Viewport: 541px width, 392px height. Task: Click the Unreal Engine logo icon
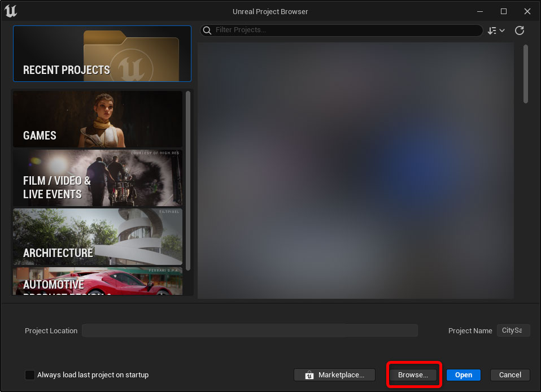11,11
